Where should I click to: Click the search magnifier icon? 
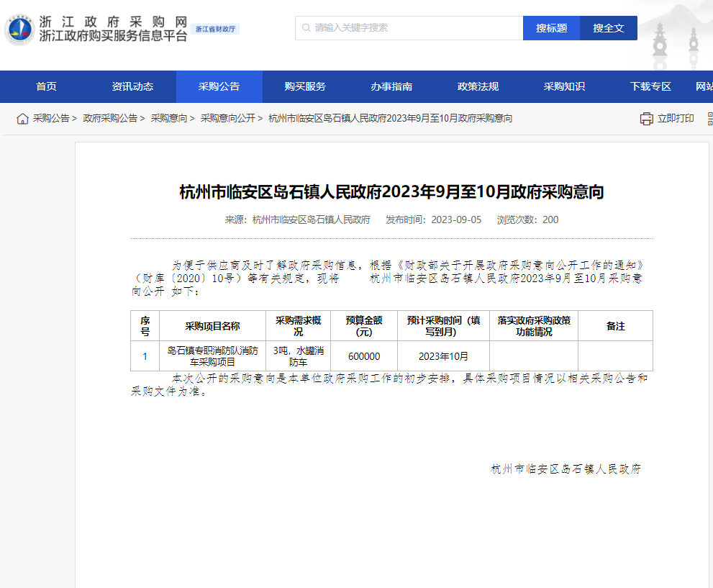306,28
